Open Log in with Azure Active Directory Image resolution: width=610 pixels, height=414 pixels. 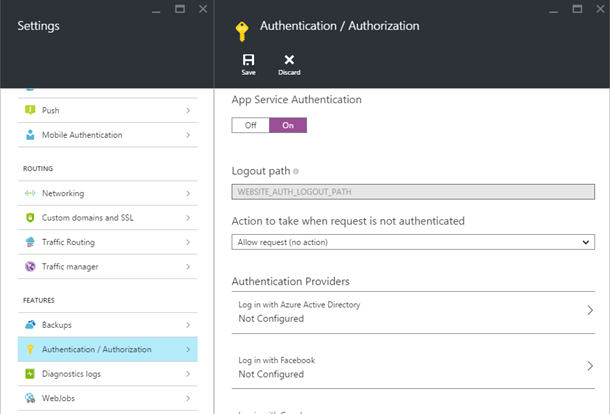pyautogui.click(x=413, y=312)
